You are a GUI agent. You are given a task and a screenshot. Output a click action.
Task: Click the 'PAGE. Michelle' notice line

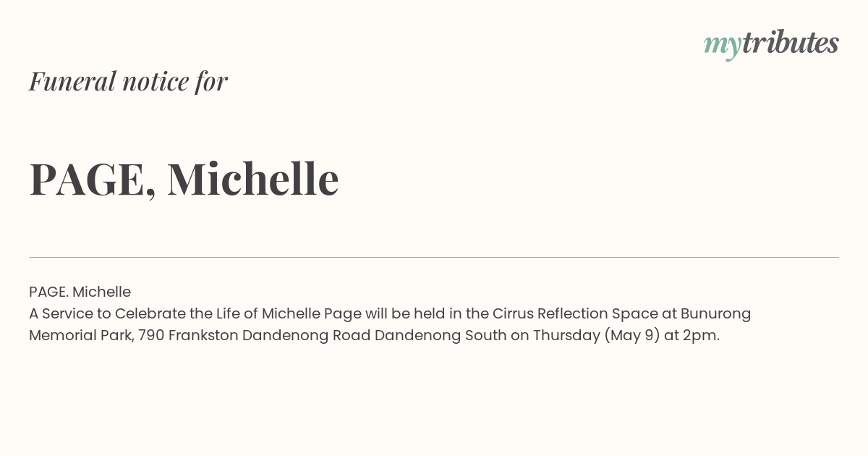point(80,292)
